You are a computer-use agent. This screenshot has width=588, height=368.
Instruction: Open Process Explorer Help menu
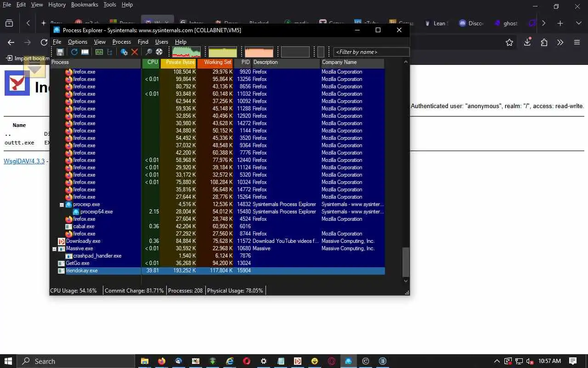(x=181, y=42)
